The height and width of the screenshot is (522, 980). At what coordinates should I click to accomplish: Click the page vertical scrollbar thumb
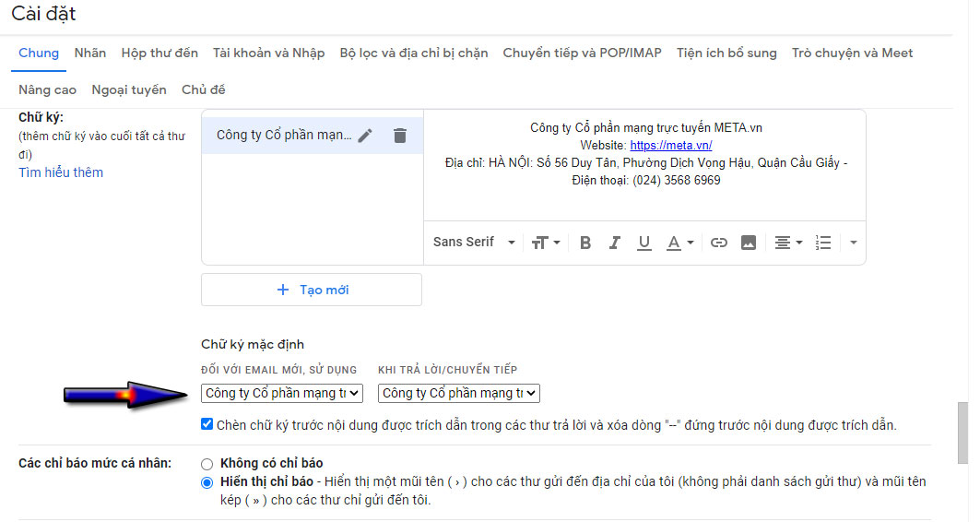[x=962, y=433]
